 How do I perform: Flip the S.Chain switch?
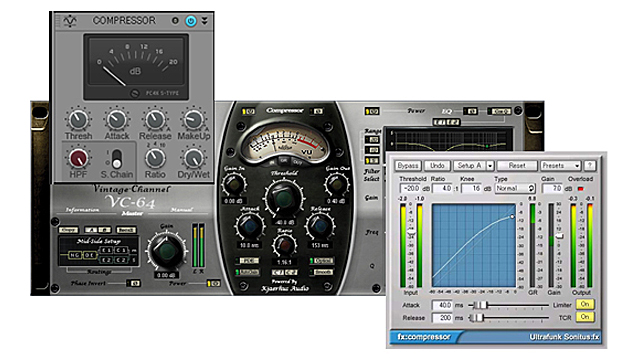click(x=117, y=158)
